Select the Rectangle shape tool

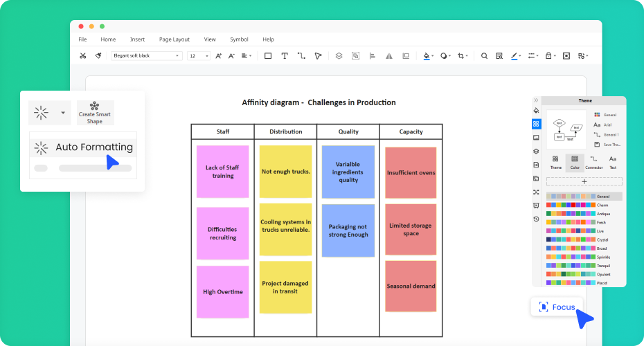point(268,56)
